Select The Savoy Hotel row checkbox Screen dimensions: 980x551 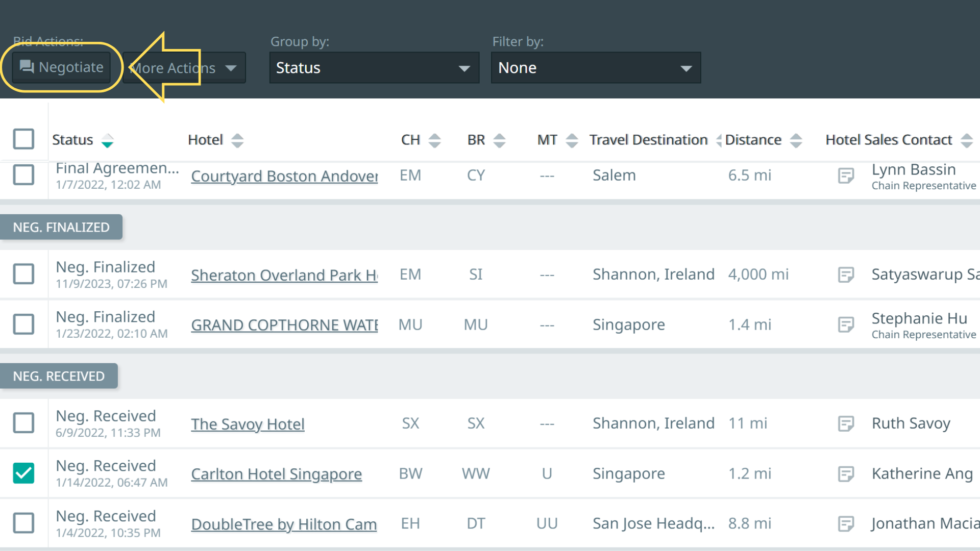click(23, 423)
